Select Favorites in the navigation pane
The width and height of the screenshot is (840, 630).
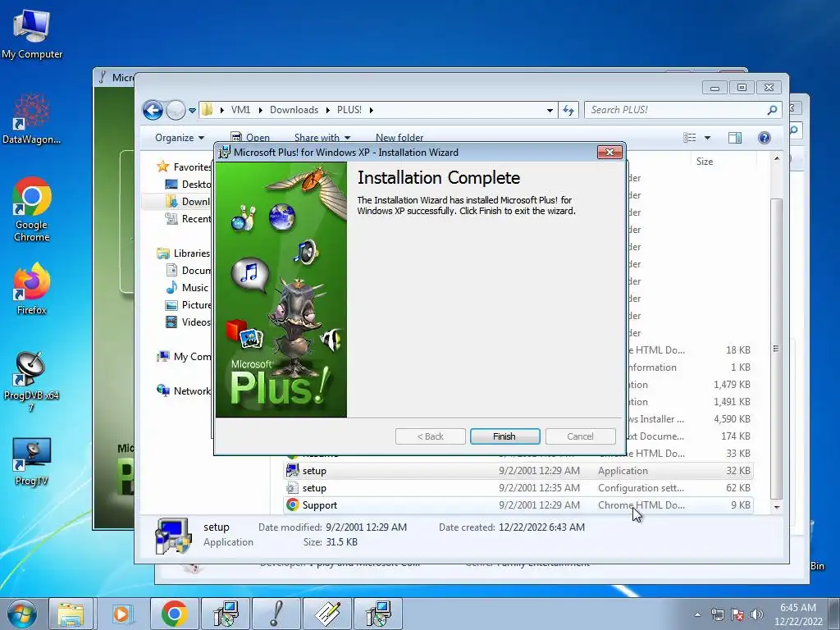184,167
